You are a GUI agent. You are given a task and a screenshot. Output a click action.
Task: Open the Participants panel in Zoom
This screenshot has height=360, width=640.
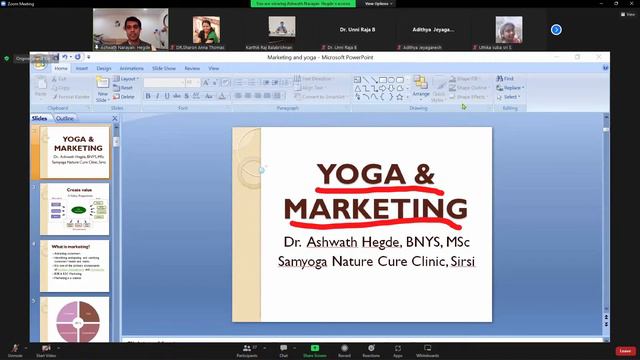(x=247, y=350)
